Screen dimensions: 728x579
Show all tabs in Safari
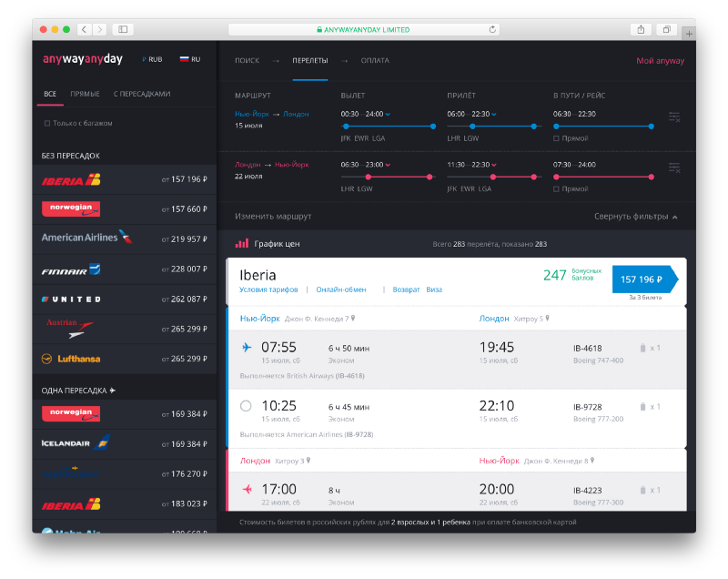click(667, 29)
